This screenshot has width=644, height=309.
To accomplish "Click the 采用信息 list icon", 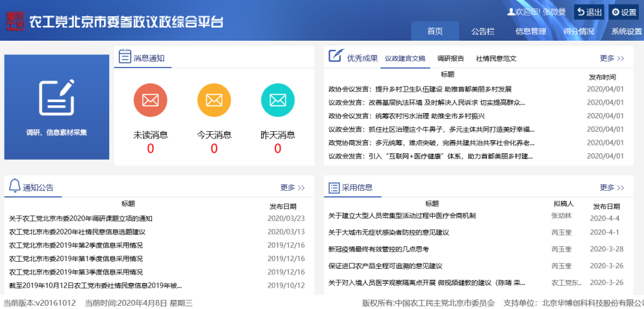I will (x=334, y=187).
